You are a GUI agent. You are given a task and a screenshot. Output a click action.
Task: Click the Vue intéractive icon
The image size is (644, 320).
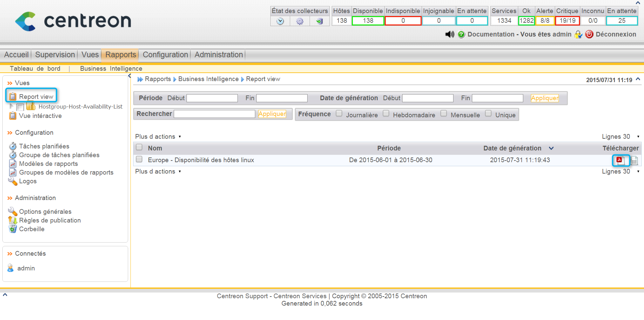coord(13,116)
